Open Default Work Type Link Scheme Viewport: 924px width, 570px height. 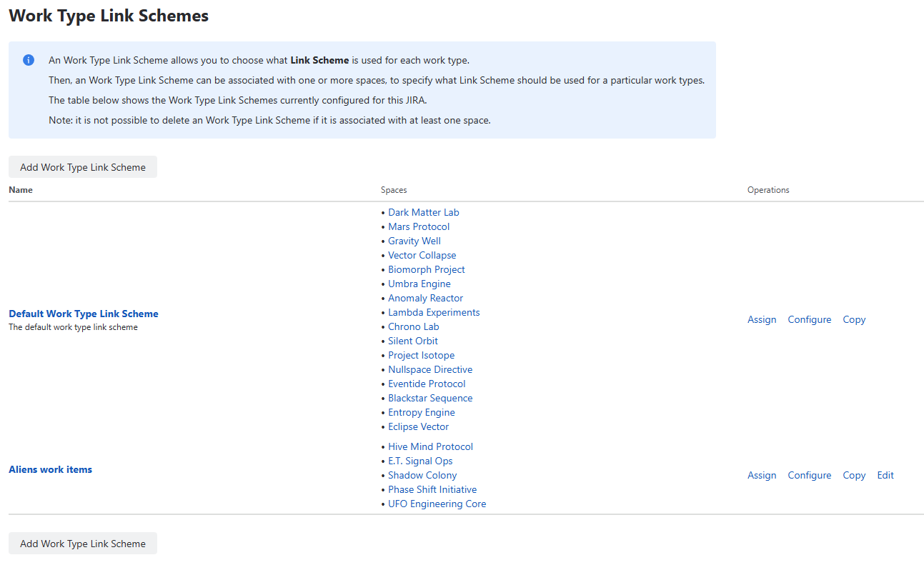click(84, 314)
